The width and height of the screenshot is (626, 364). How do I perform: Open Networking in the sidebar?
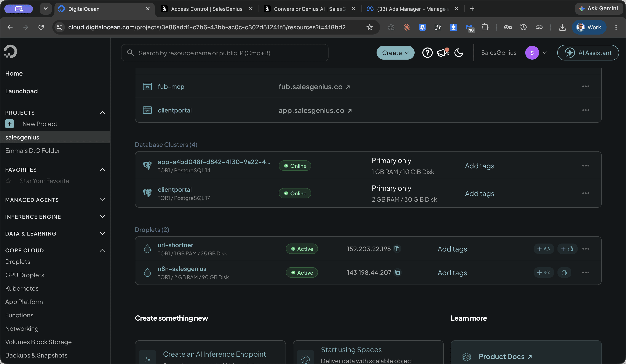pos(22,329)
